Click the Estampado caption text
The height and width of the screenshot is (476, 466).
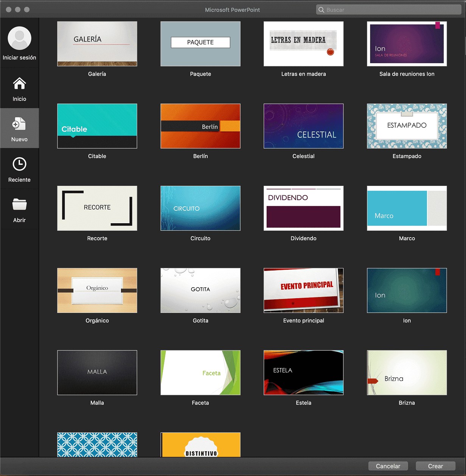[x=407, y=156]
